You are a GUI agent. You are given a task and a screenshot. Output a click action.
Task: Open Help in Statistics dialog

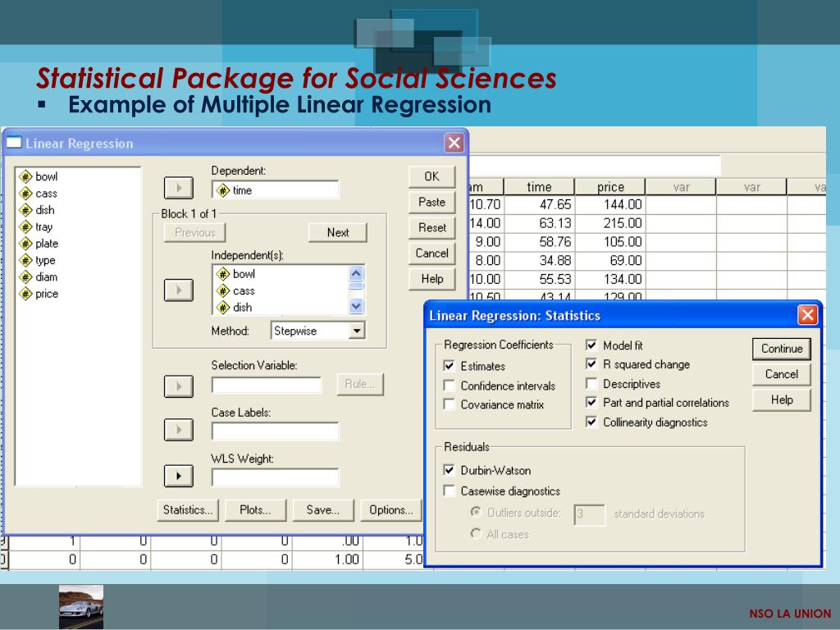(x=782, y=399)
